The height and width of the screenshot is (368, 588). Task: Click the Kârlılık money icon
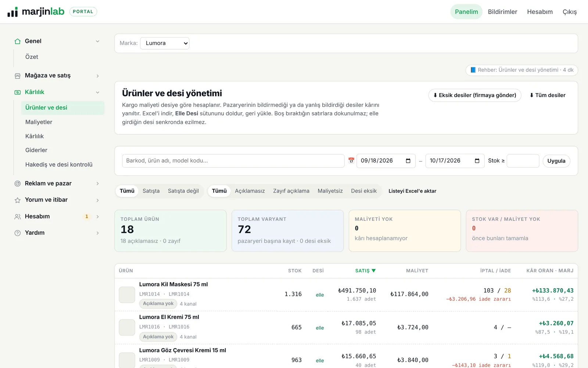[17, 92]
